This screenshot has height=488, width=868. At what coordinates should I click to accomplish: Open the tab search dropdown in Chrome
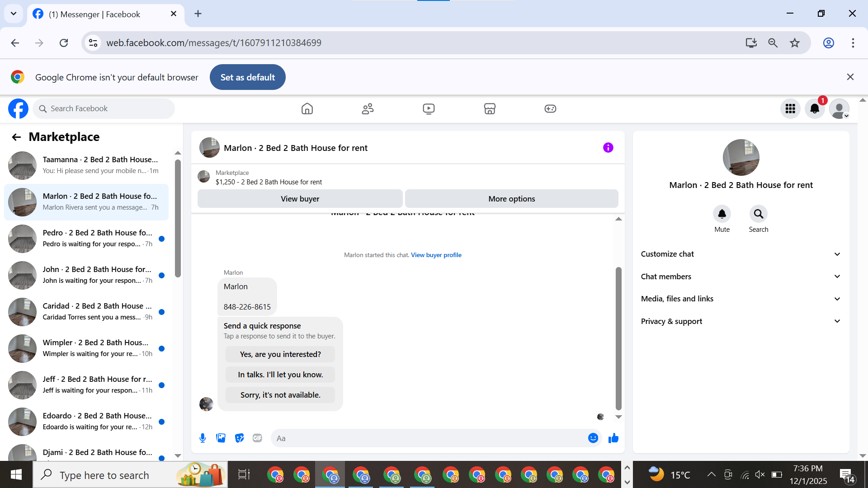point(14,14)
